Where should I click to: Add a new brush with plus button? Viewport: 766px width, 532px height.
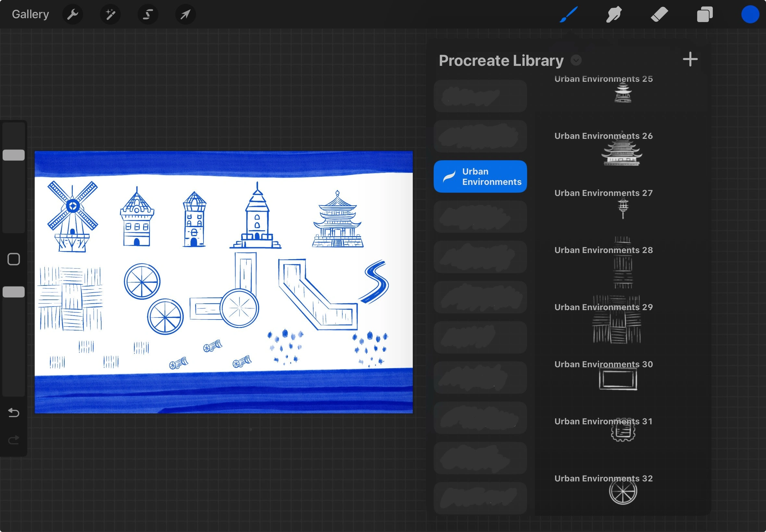pyautogui.click(x=690, y=59)
